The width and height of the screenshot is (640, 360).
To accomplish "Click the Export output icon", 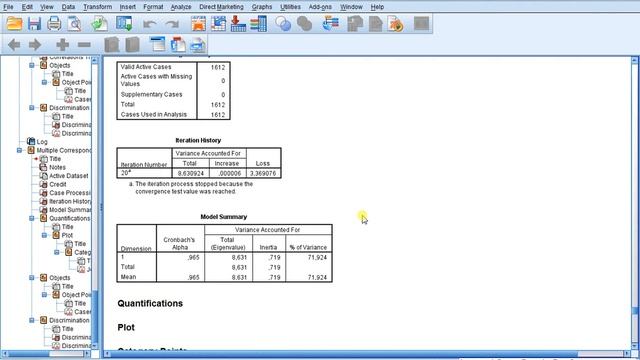I will (99, 24).
